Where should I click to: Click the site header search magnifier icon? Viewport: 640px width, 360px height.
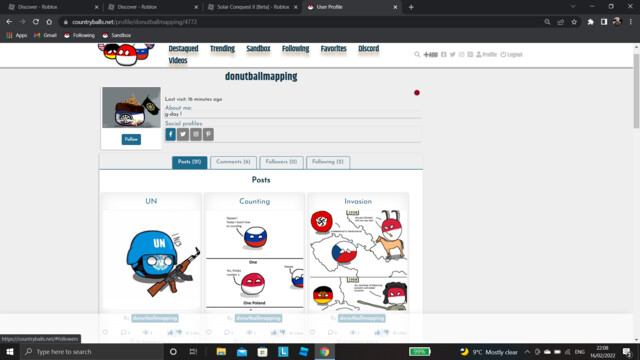417,54
